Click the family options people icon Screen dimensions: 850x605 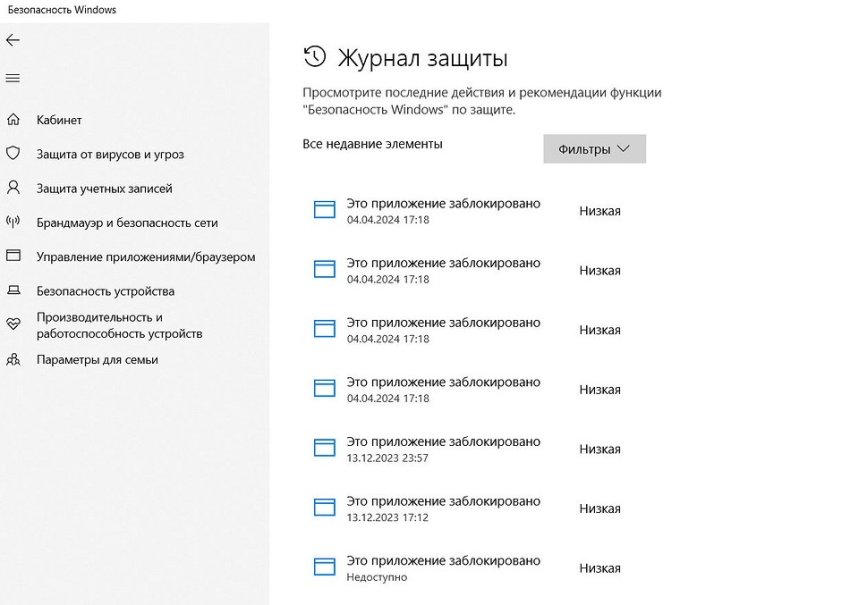[x=14, y=359]
